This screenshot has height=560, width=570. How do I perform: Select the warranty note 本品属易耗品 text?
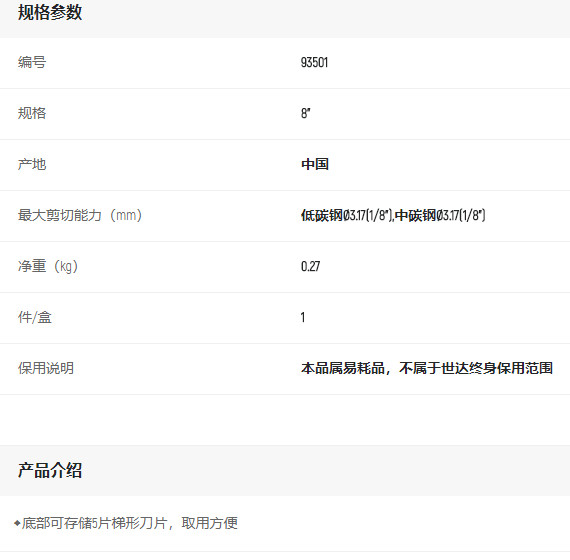click(343, 368)
